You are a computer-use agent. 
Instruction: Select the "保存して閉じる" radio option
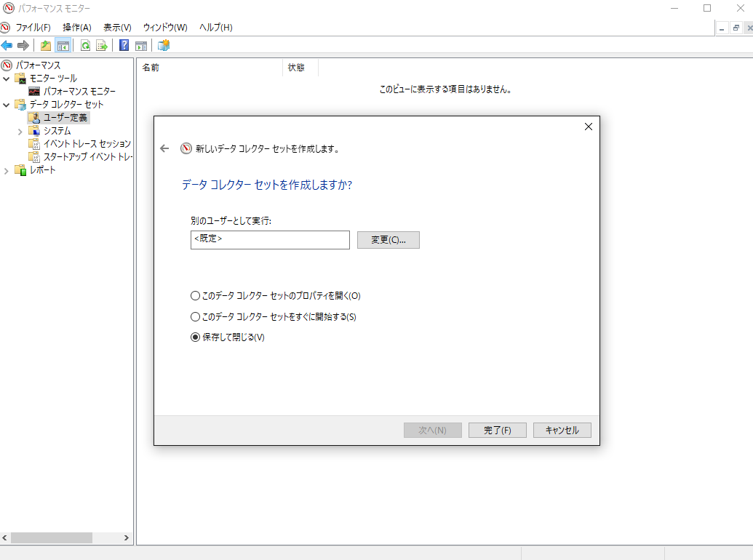pos(228,337)
